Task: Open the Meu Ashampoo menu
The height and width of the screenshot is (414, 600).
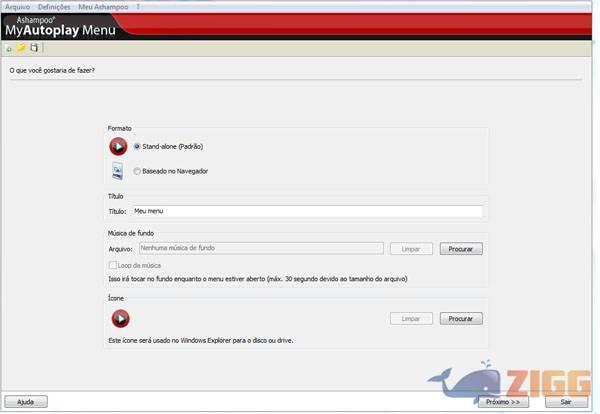Action: coord(103,7)
